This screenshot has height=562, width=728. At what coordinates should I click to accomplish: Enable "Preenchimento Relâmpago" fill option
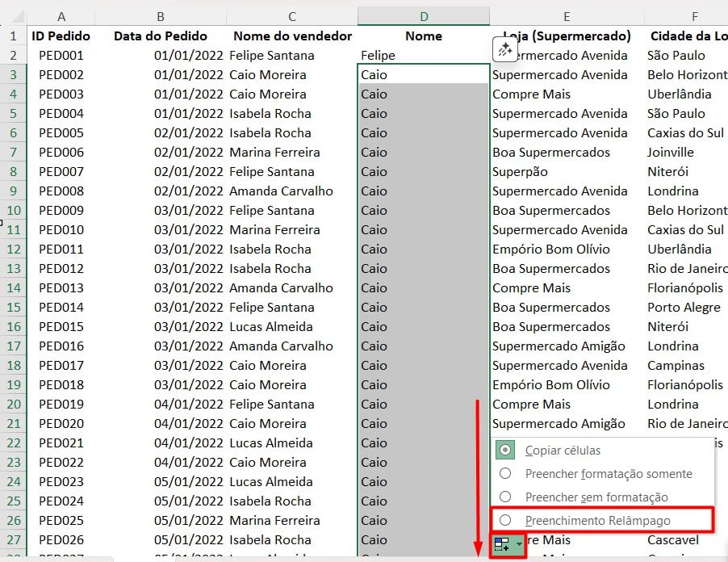tap(505, 521)
